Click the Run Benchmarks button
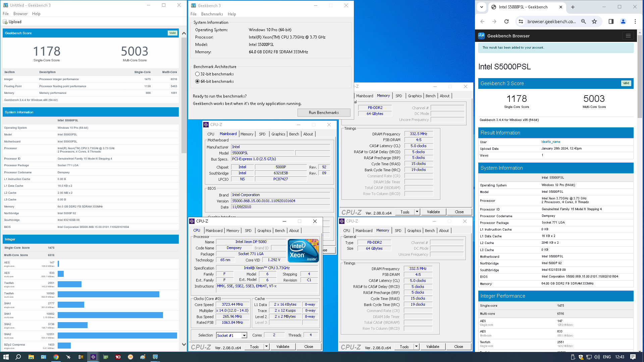 [x=324, y=113]
